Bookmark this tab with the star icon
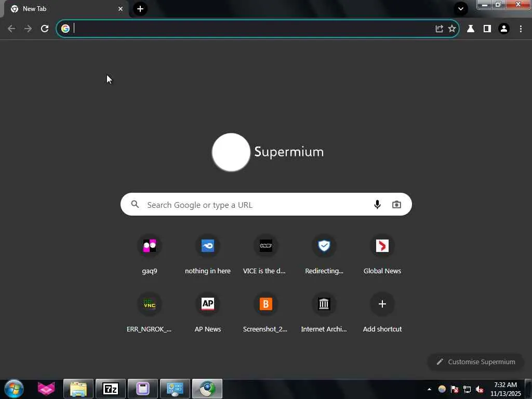 pos(452,29)
